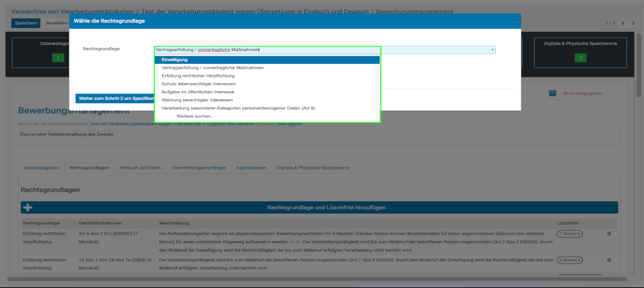Image resolution: width=644 pixels, height=288 pixels.
Task: Switch to the Herkunft der Daten tab
Action: (141, 168)
